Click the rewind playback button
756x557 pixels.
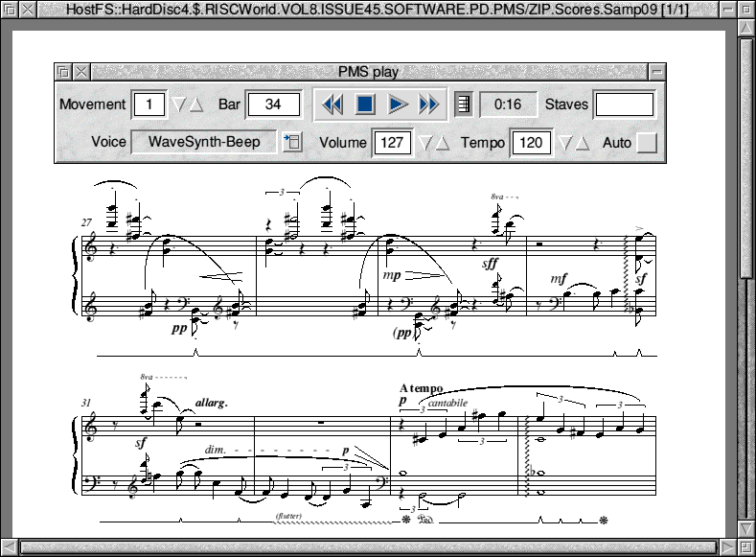tap(332, 104)
